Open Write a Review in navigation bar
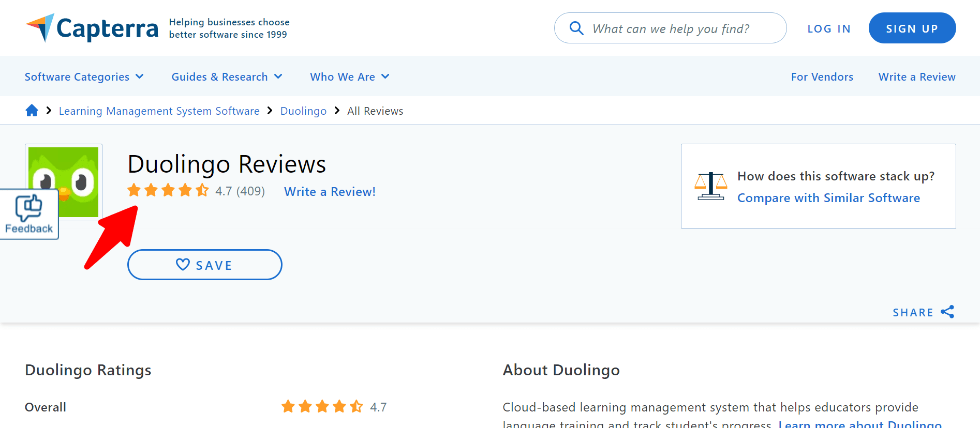The image size is (980, 428). (916, 77)
